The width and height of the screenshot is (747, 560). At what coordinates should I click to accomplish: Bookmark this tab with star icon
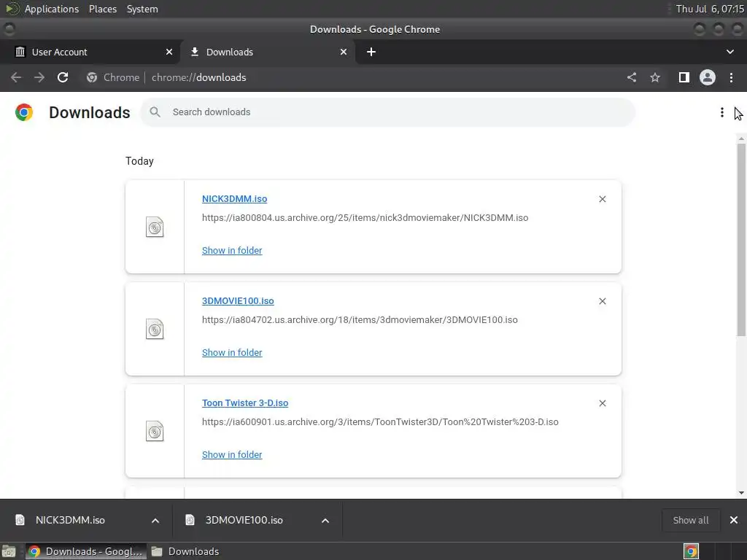655,77
